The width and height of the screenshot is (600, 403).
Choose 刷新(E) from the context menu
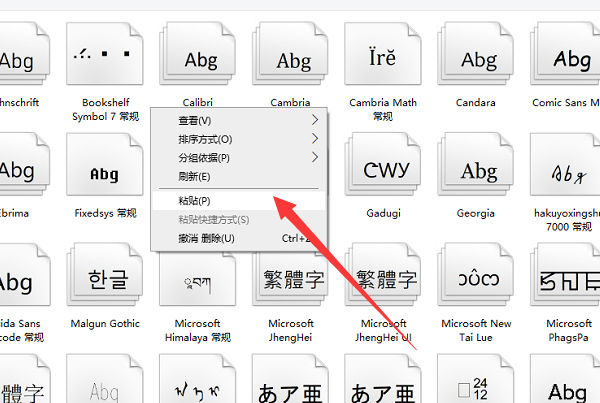pyautogui.click(x=239, y=176)
